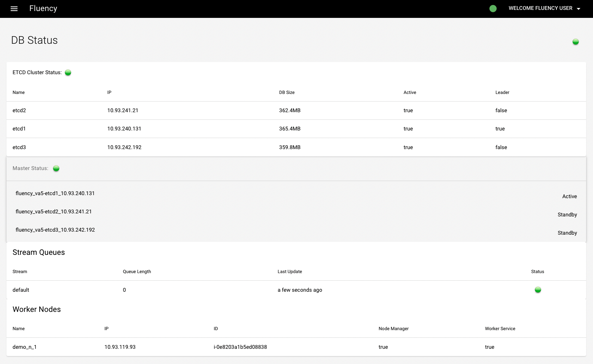Click DB size 362.4MB
593x364 pixels.
290,110
